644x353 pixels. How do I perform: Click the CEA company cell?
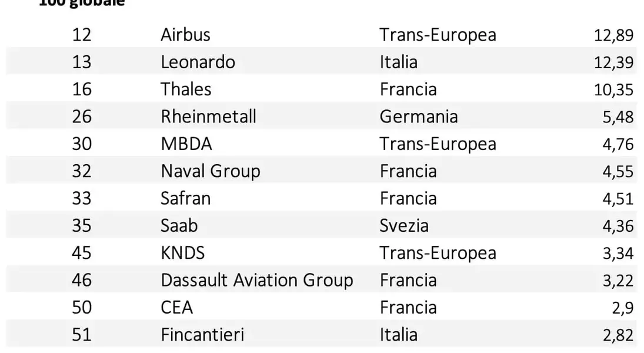coord(176,307)
